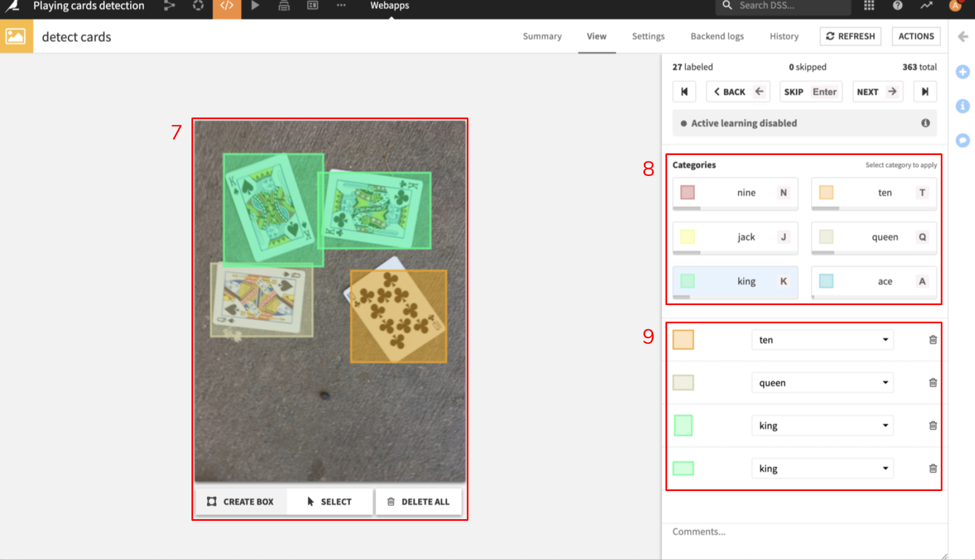Viewport: 975px width, 560px height.
Task: Select the ace category
Action: point(874,281)
